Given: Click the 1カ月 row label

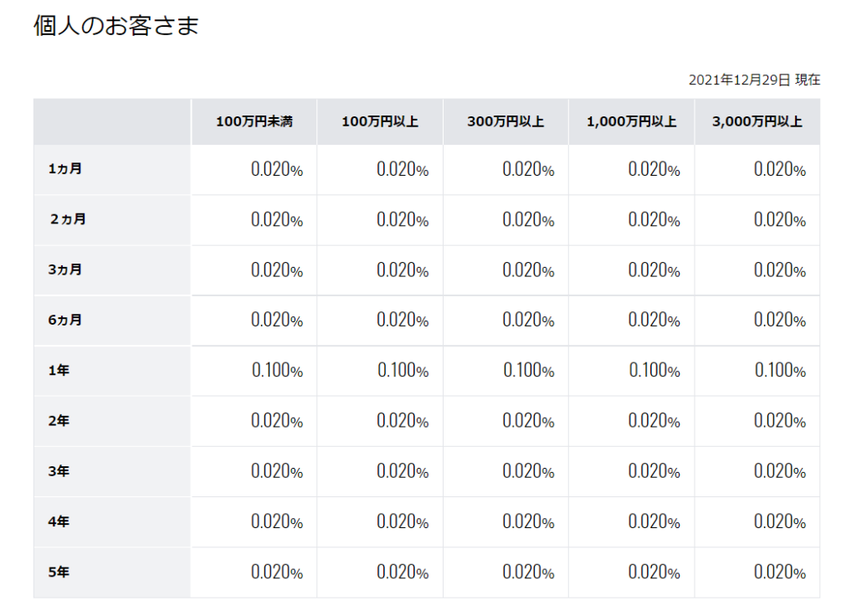Looking at the screenshot, I should 65,169.
